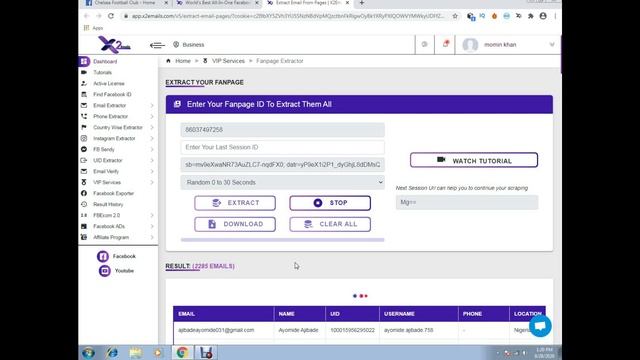640x360 pixels.
Task: Click FBEcom 2.0 icon
Action: coord(84,215)
